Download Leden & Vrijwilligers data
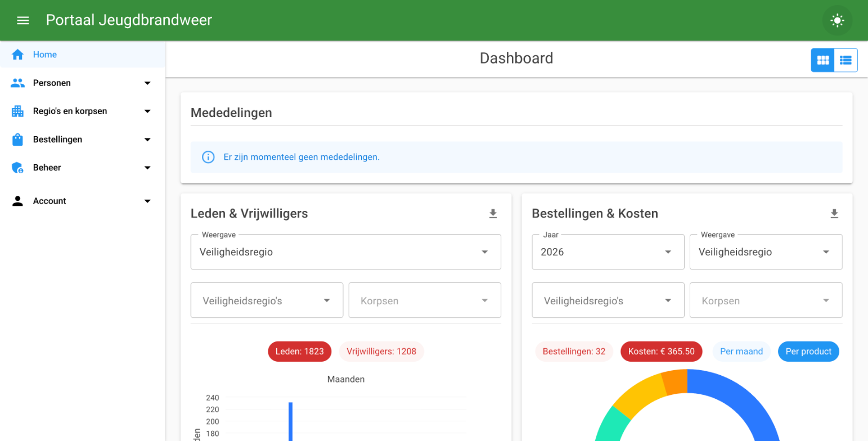 point(493,214)
